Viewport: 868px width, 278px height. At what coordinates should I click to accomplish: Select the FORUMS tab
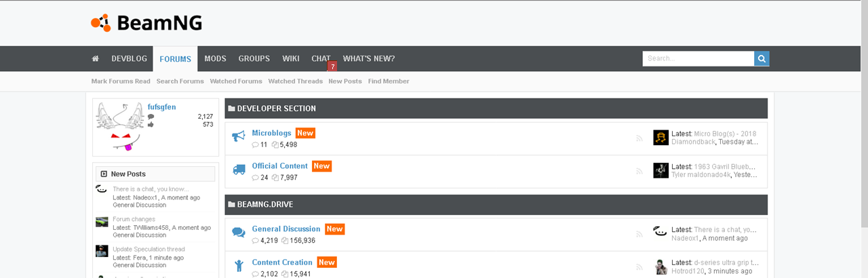tap(175, 59)
